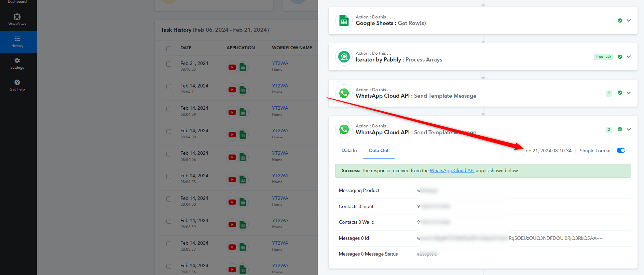Open YT2WA workflow from Feb 21 row

(280, 63)
